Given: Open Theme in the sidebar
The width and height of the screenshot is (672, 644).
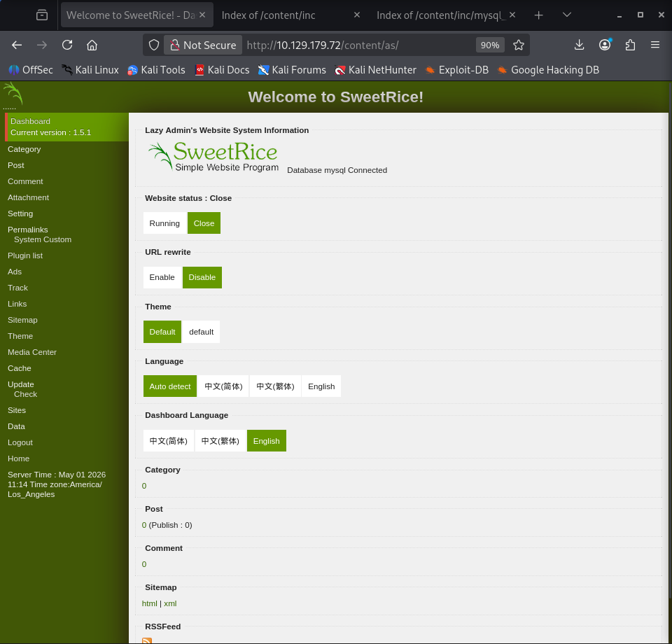Looking at the screenshot, I should pos(20,336).
